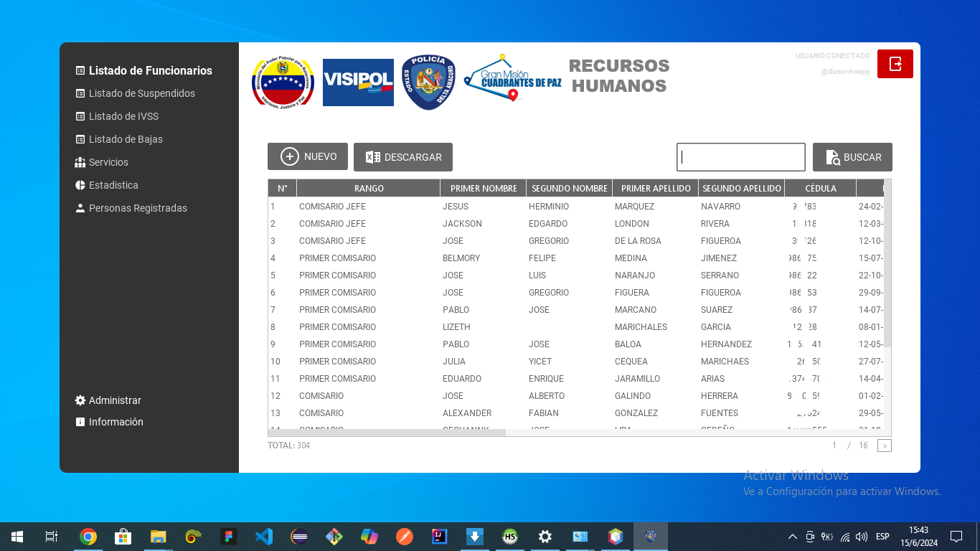
Task: Open Visual Studio Code from the taskbar
Action: coord(263,536)
